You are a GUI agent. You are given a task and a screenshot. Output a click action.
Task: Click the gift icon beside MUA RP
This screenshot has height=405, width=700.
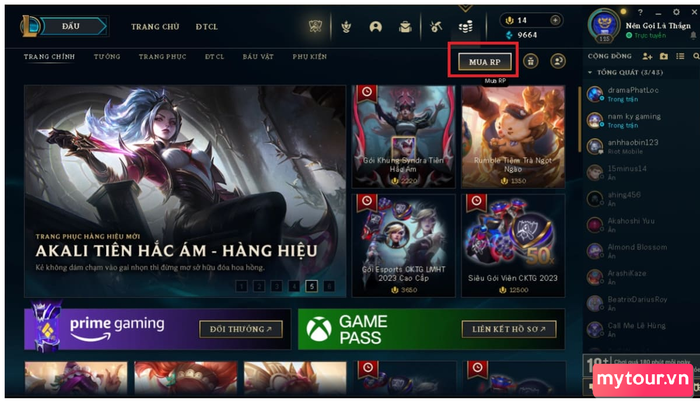pos(530,61)
